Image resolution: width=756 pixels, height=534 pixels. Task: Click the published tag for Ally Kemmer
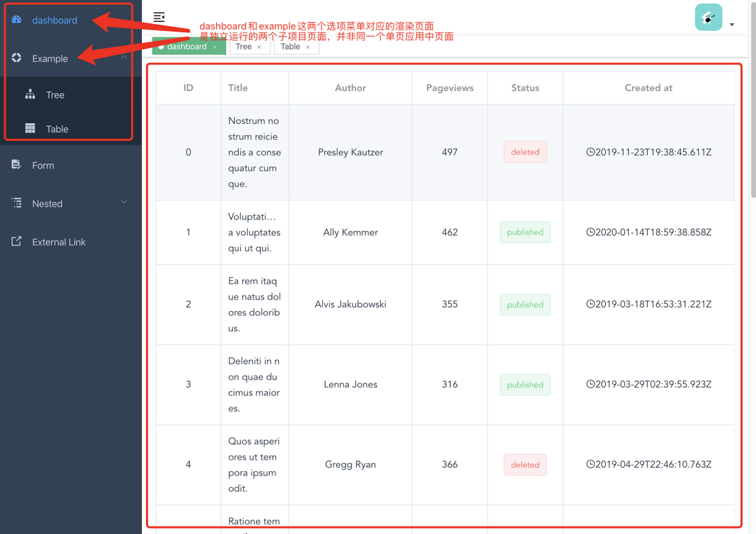[525, 232]
